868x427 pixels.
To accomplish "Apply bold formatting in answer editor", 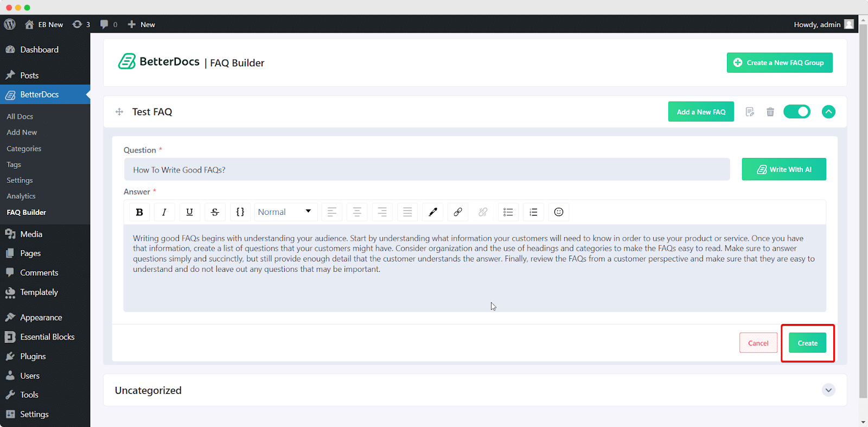I will 139,212.
